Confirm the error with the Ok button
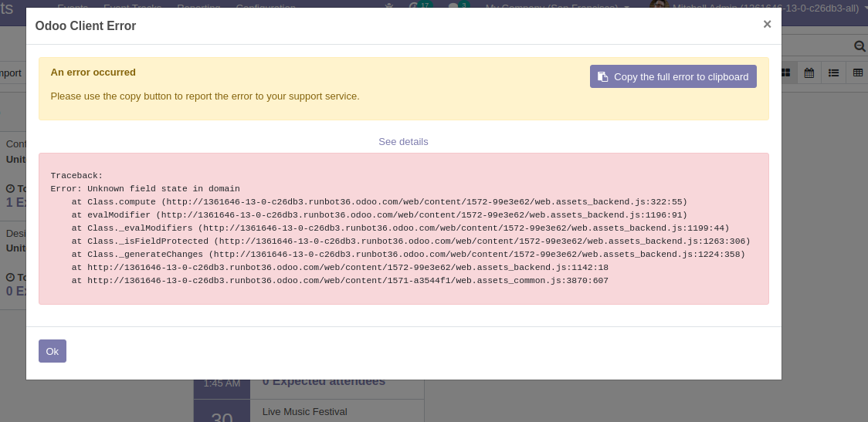 pyautogui.click(x=53, y=351)
